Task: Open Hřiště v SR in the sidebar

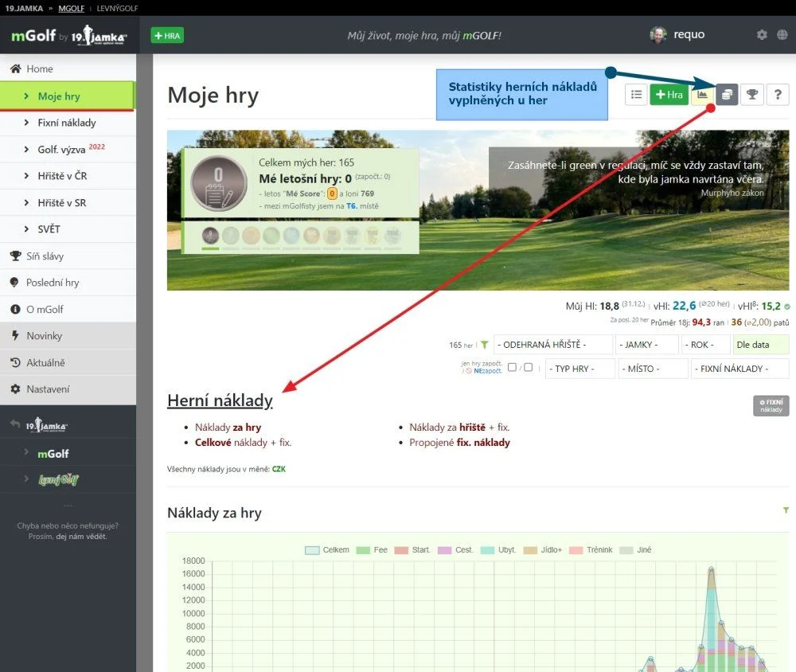Action: [x=68, y=203]
